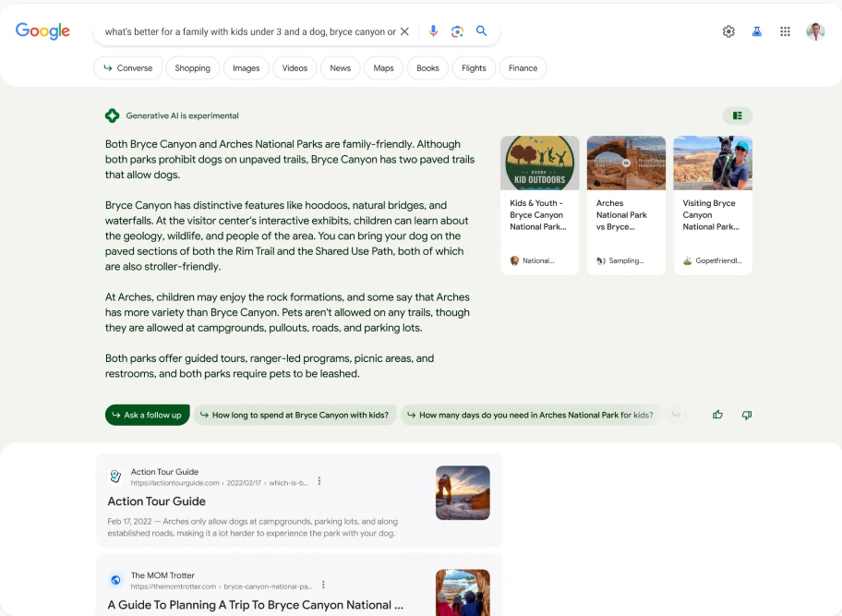Switch to Maps results
Viewport: 842px width, 616px height.
click(x=383, y=68)
